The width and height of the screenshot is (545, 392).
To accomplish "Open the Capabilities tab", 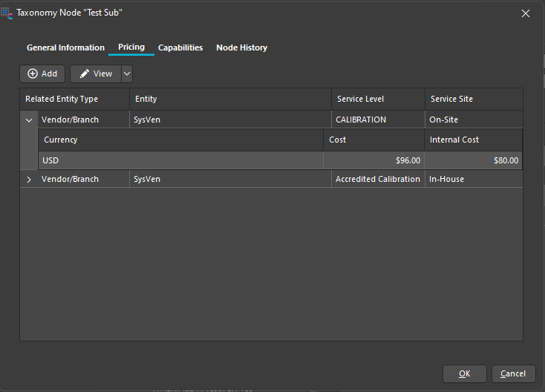I will (180, 48).
